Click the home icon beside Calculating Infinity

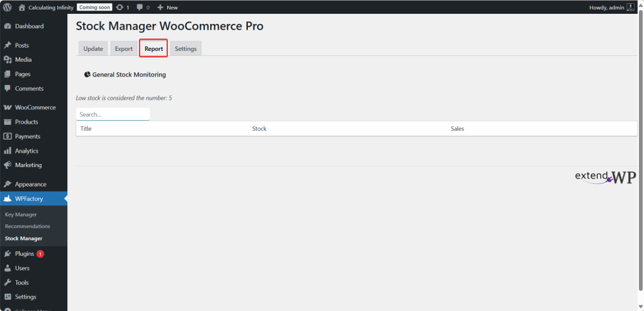point(22,7)
